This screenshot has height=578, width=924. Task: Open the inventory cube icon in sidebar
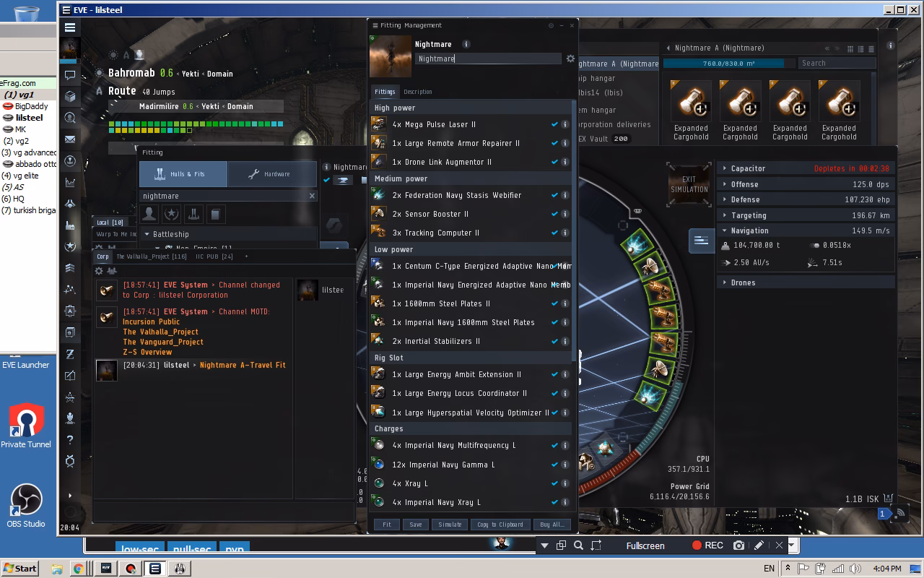pyautogui.click(x=69, y=94)
